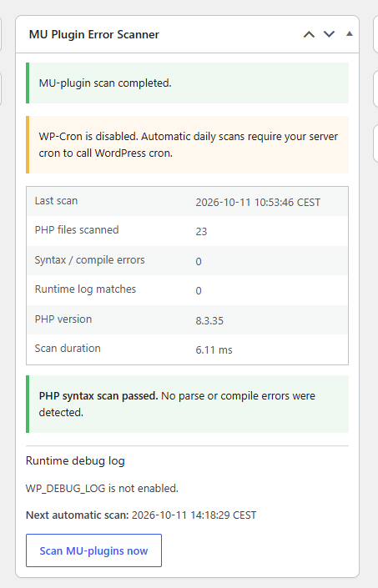Click Scan MU-plugins now button
Viewport: 378px width, 588px height.
tap(93, 550)
